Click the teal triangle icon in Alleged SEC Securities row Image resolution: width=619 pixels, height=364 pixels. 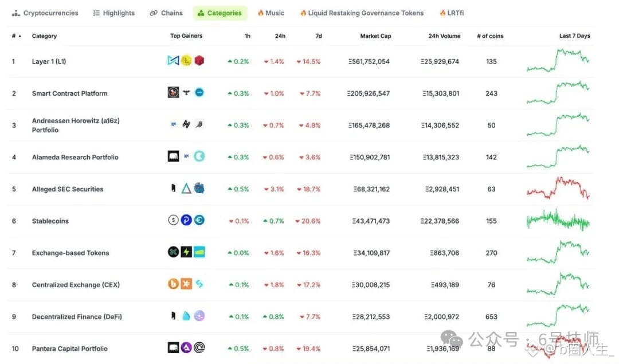coord(186,189)
